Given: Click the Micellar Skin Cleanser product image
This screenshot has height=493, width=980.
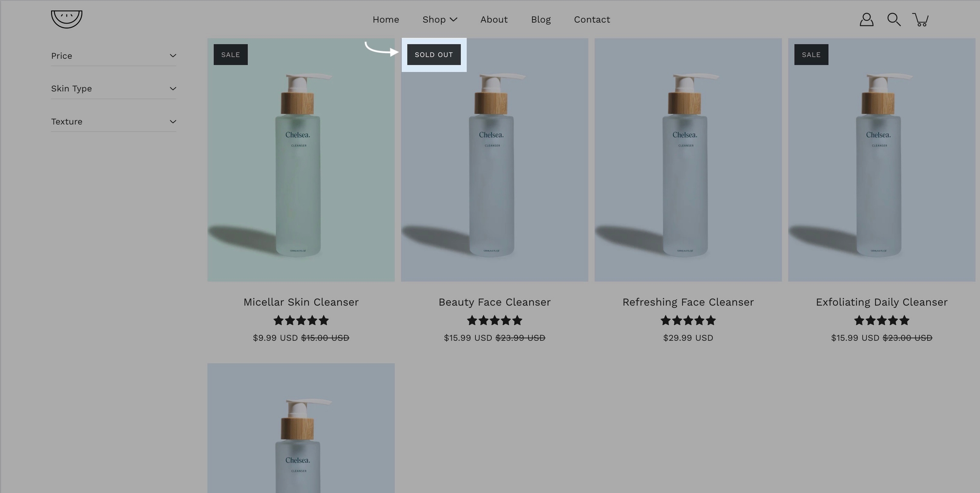Looking at the screenshot, I should [301, 160].
